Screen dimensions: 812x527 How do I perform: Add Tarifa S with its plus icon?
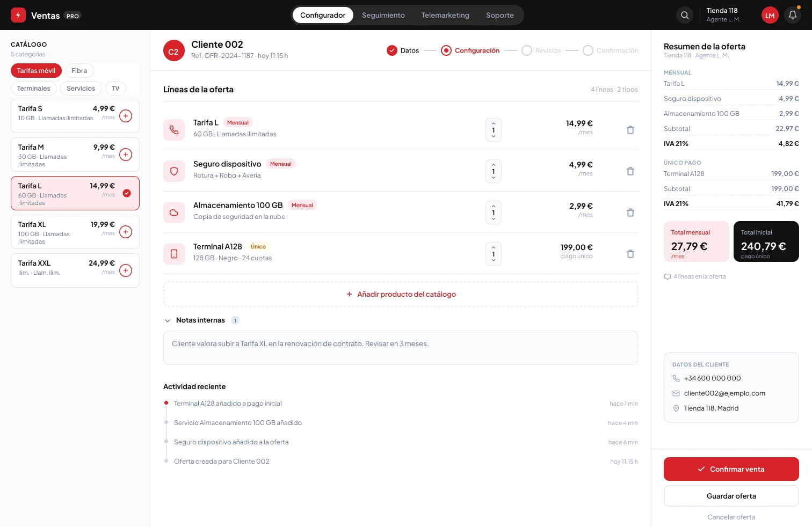point(126,116)
